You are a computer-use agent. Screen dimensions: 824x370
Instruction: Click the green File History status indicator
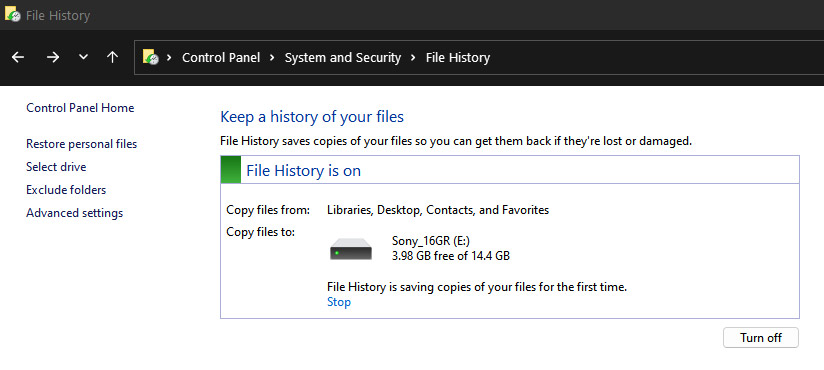pos(231,169)
